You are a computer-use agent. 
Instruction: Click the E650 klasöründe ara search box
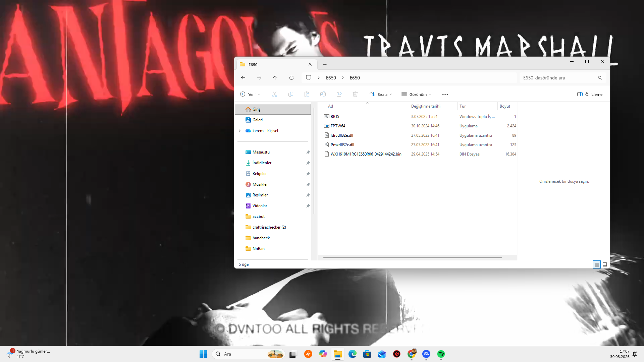point(563,78)
